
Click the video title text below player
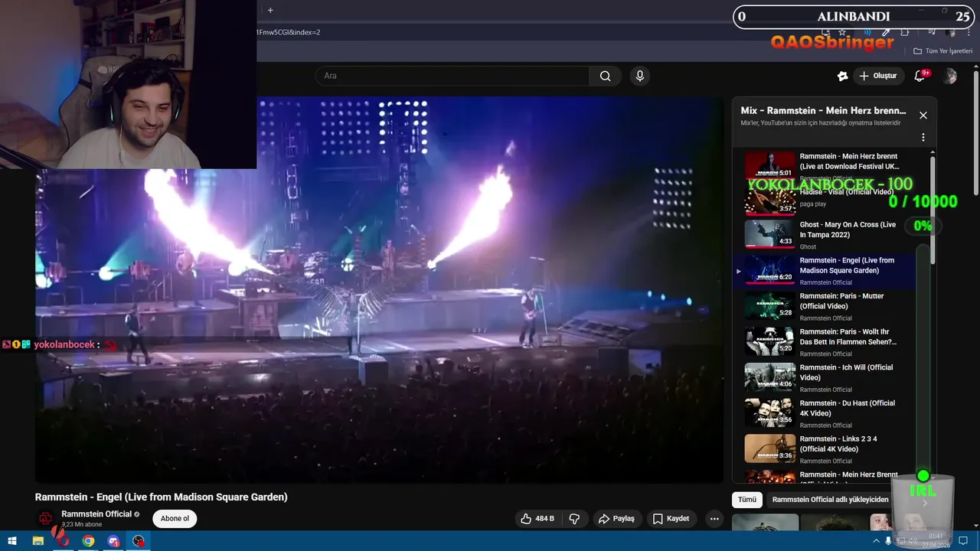(162, 497)
